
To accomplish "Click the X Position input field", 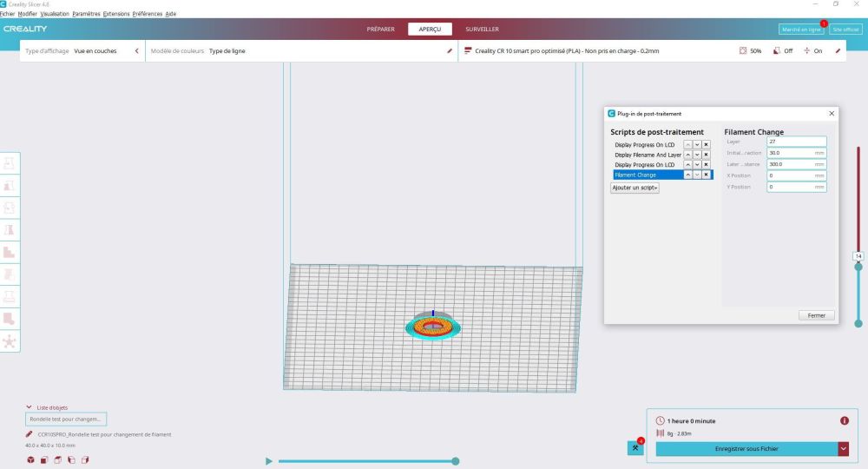I will click(x=797, y=175).
